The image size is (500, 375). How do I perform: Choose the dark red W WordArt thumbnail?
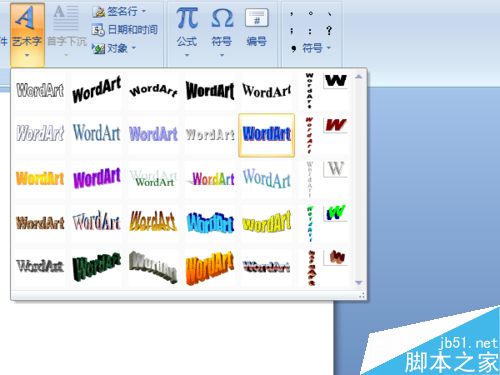(x=336, y=125)
